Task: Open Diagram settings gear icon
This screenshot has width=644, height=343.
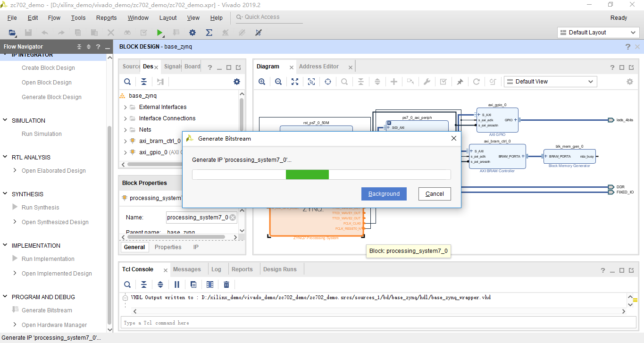Action: pyautogui.click(x=630, y=82)
